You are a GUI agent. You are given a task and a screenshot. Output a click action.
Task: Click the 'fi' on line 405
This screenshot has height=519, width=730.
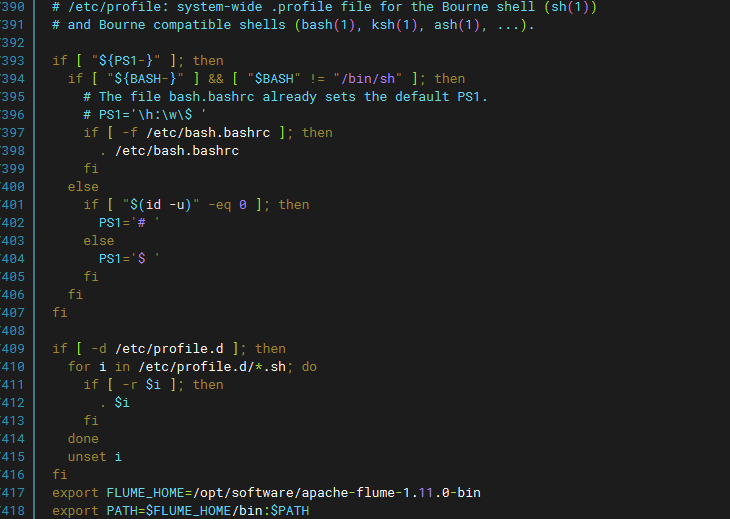coord(91,276)
